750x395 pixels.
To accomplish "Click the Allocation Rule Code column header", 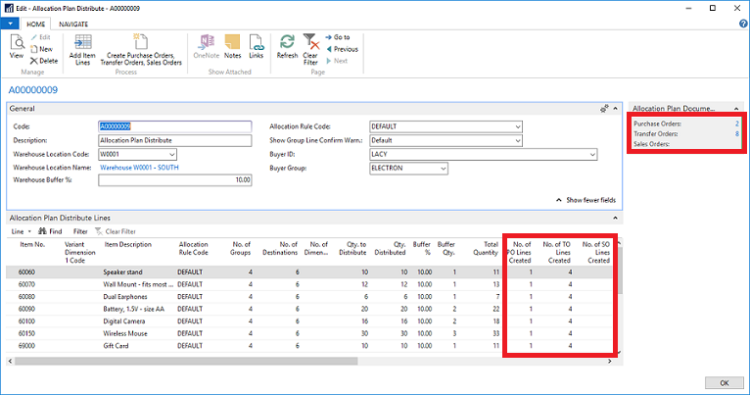I will tap(193, 249).
